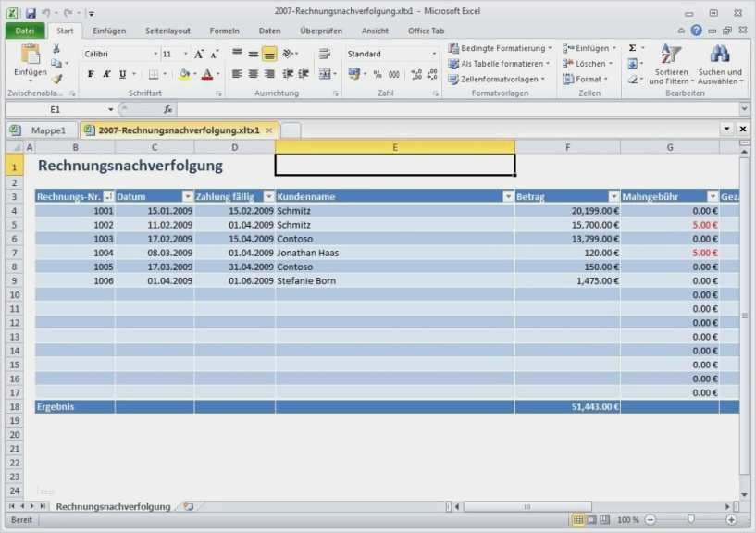Click the fill color bucket icon
This screenshot has height=533, width=756.
[184, 74]
